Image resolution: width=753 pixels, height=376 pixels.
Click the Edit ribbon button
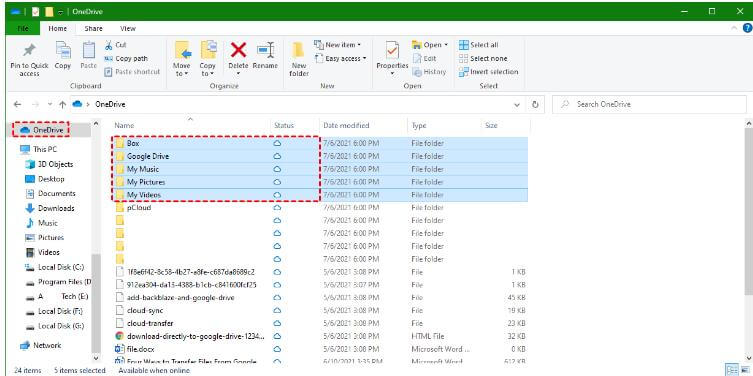[424, 58]
